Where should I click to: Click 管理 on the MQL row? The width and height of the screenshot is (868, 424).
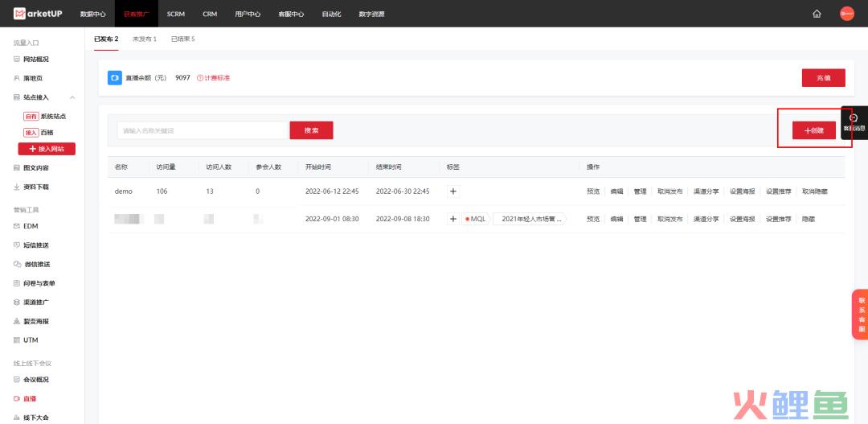[640, 219]
